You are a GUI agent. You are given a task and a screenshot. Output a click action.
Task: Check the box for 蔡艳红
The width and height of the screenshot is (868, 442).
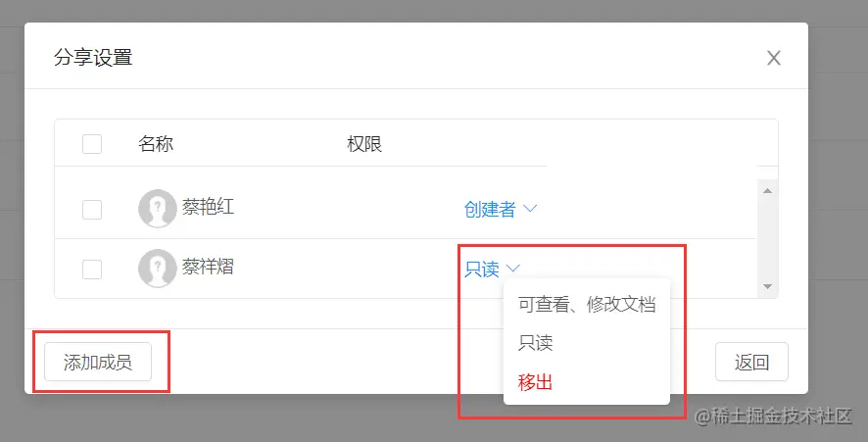tap(92, 210)
